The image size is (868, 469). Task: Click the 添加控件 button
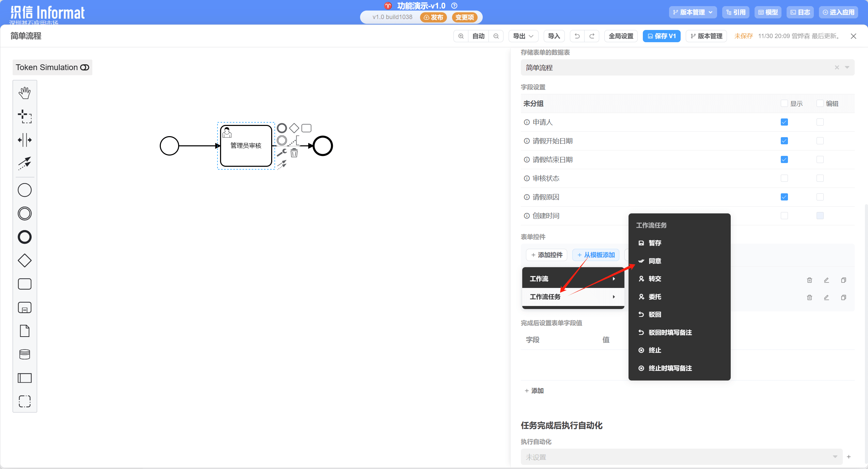click(547, 255)
